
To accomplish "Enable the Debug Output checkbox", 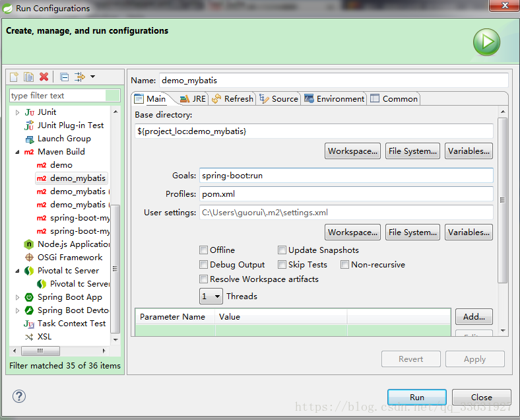I will pos(204,264).
